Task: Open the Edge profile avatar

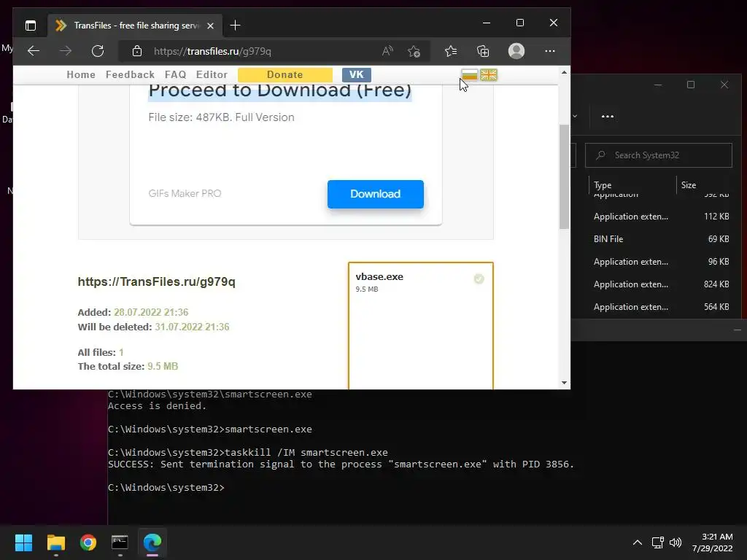Action: pyautogui.click(x=516, y=51)
